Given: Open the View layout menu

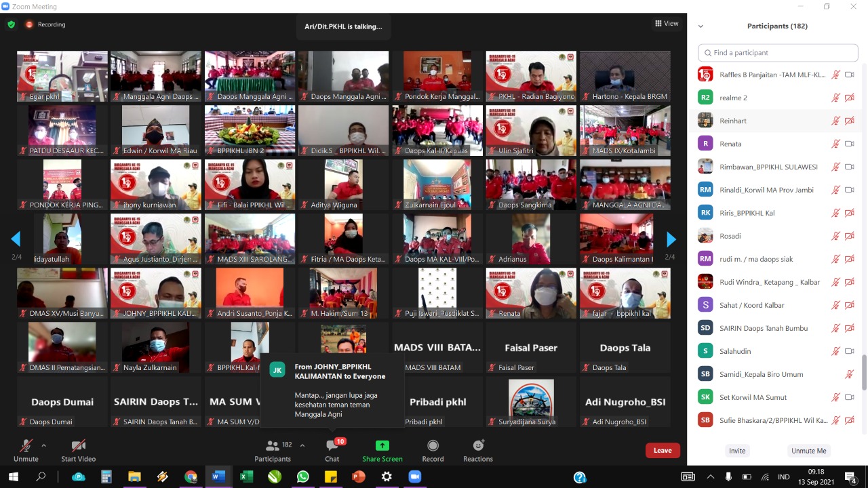Looking at the screenshot, I should 667,24.
